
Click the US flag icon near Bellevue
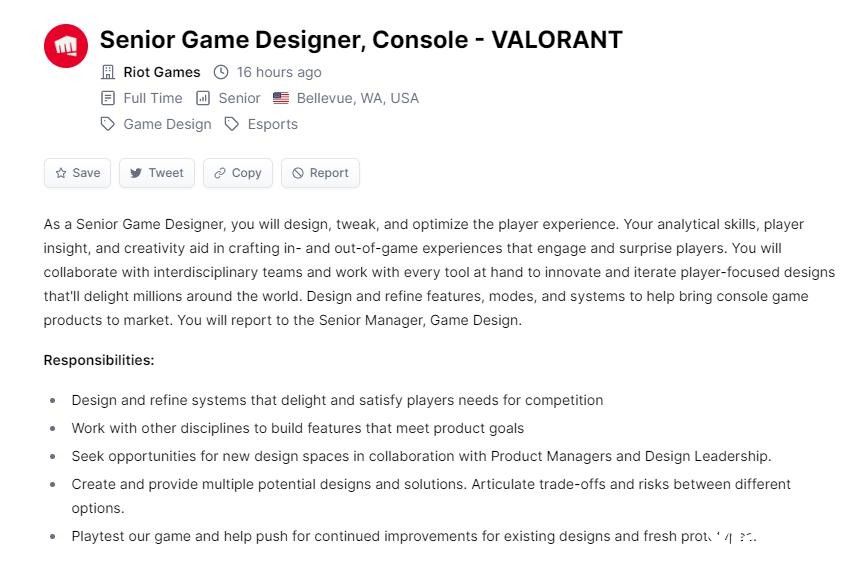coord(281,98)
